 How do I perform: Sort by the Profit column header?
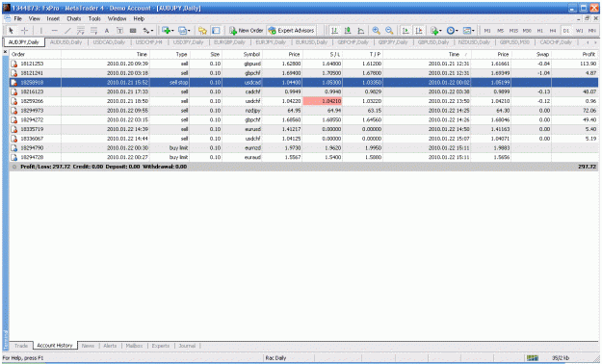574,54
